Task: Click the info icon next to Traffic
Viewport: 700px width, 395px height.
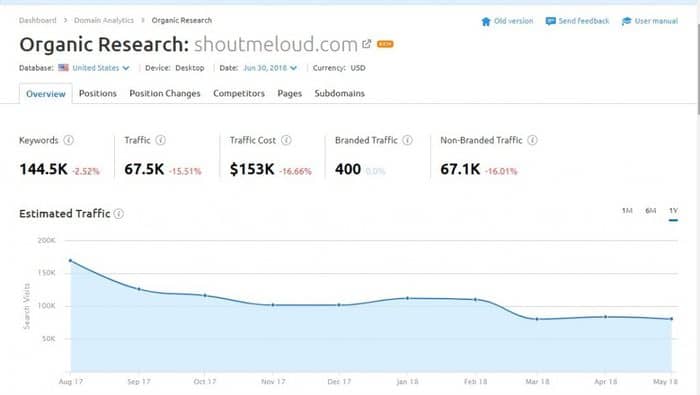Action: click(161, 140)
